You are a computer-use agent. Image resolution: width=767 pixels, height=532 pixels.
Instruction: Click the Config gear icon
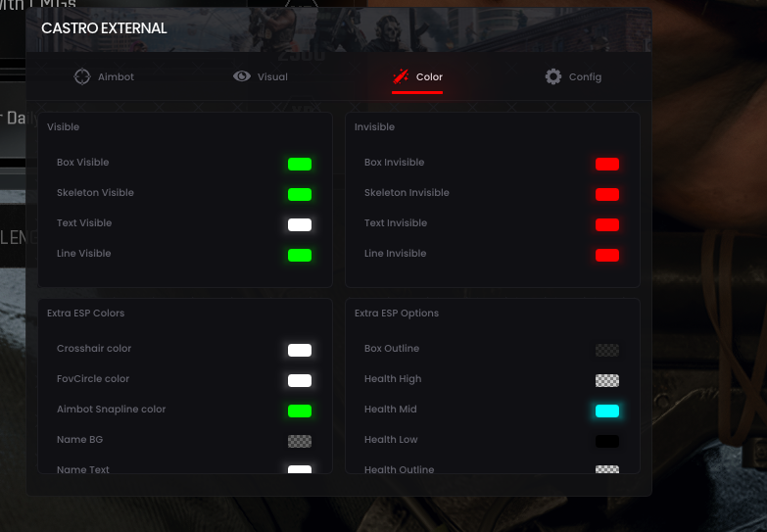point(553,76)
